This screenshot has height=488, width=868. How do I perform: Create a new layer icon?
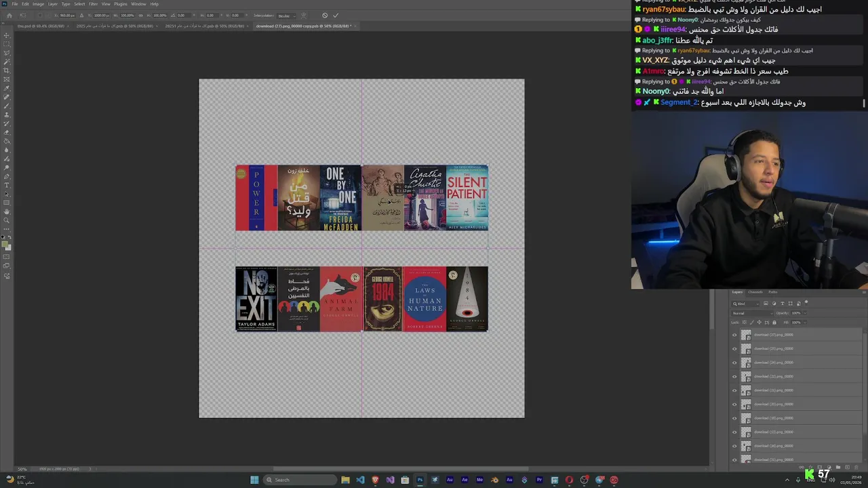(847, 467)
